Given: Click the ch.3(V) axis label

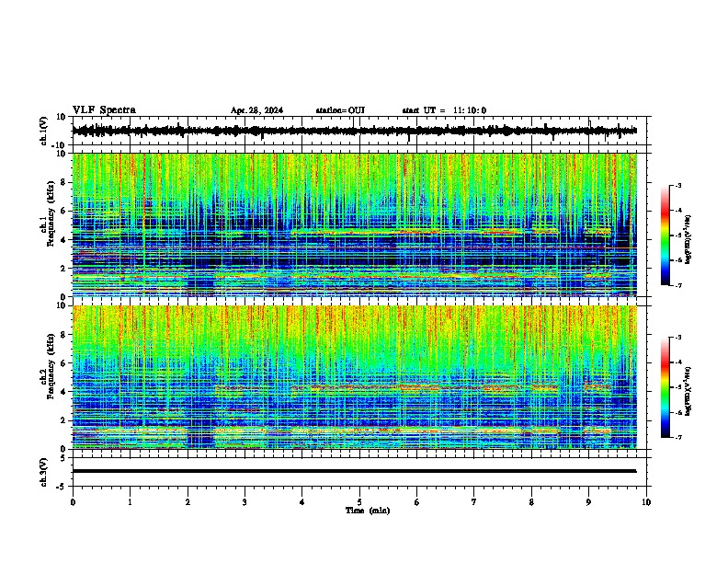Looking at the screenshot, I should click(x=44, y=472).
